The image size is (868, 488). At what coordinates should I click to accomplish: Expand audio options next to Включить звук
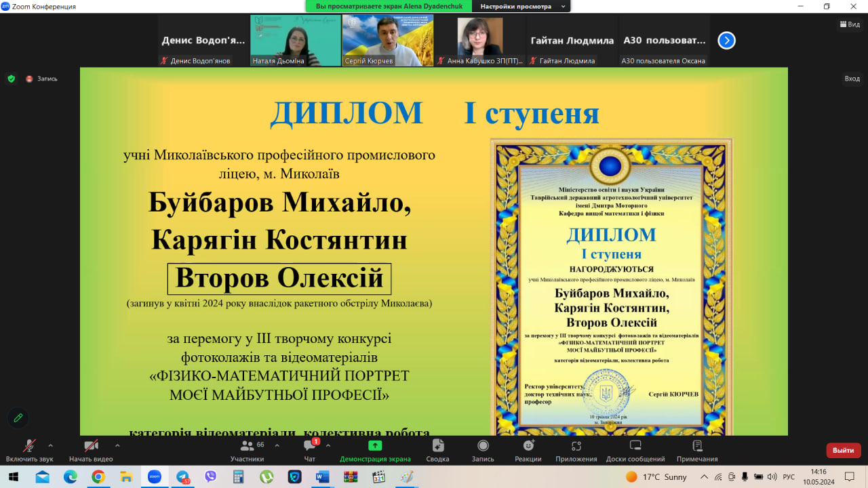coord(50,446)
